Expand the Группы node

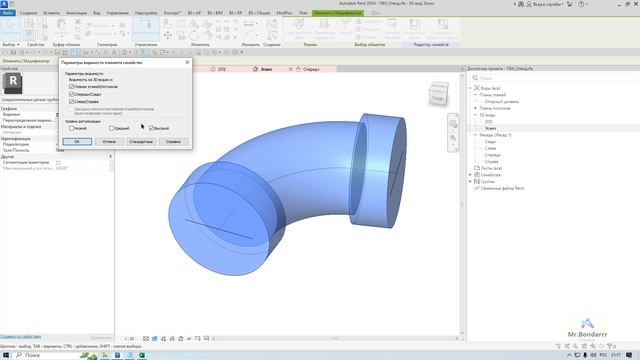click(470, 181)
